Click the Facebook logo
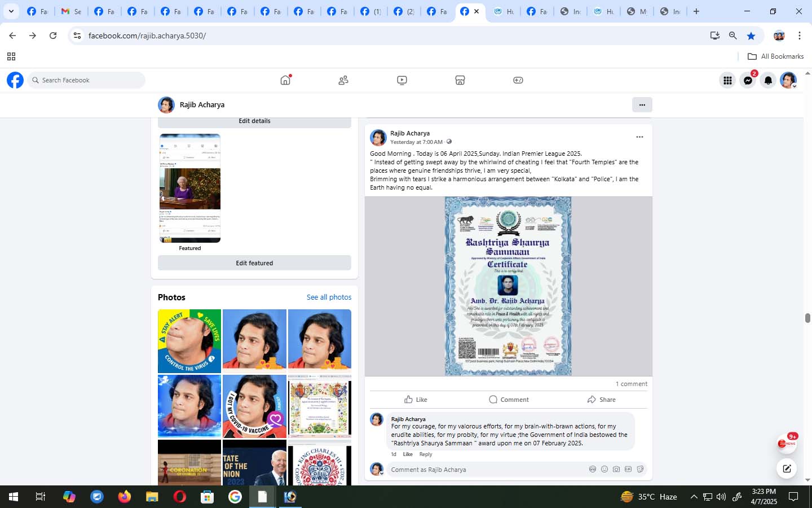This screenshot has width=812, height=508. [15, 80]
